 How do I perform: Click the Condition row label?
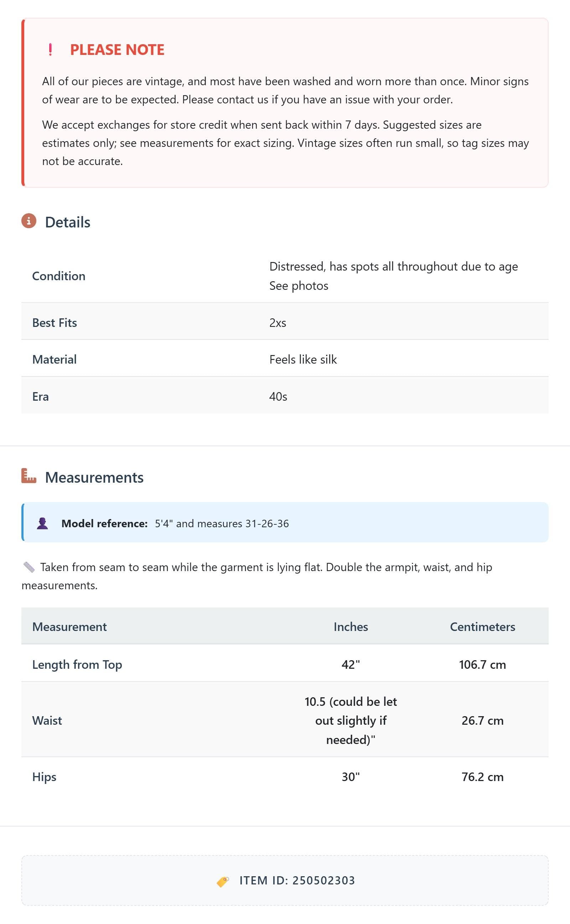(x=59, y=276)
